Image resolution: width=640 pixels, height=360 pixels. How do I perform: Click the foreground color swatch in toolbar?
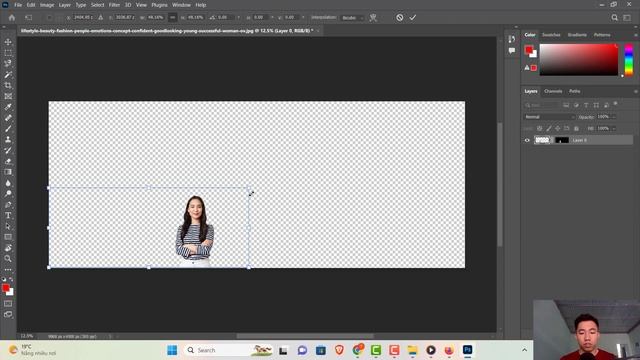5,288
